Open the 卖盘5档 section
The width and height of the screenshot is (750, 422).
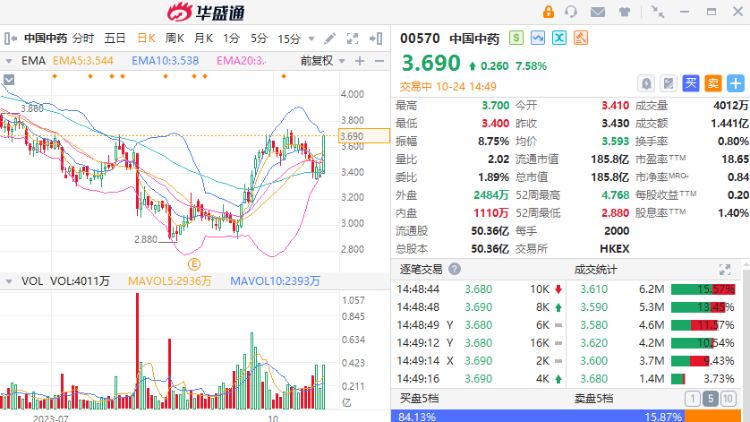pyautogui.click(x=594, y=399)
